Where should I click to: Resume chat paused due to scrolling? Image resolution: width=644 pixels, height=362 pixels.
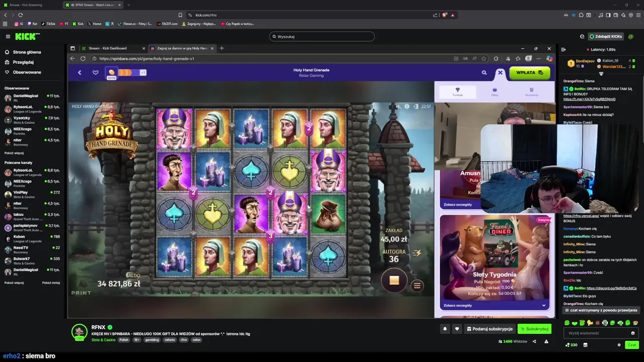601,310
